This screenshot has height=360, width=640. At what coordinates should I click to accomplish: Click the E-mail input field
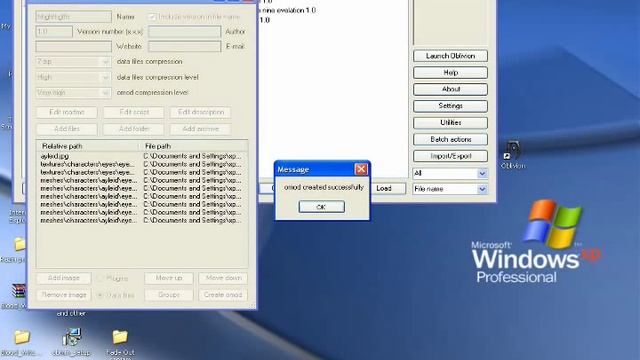[x=184, y=47]
